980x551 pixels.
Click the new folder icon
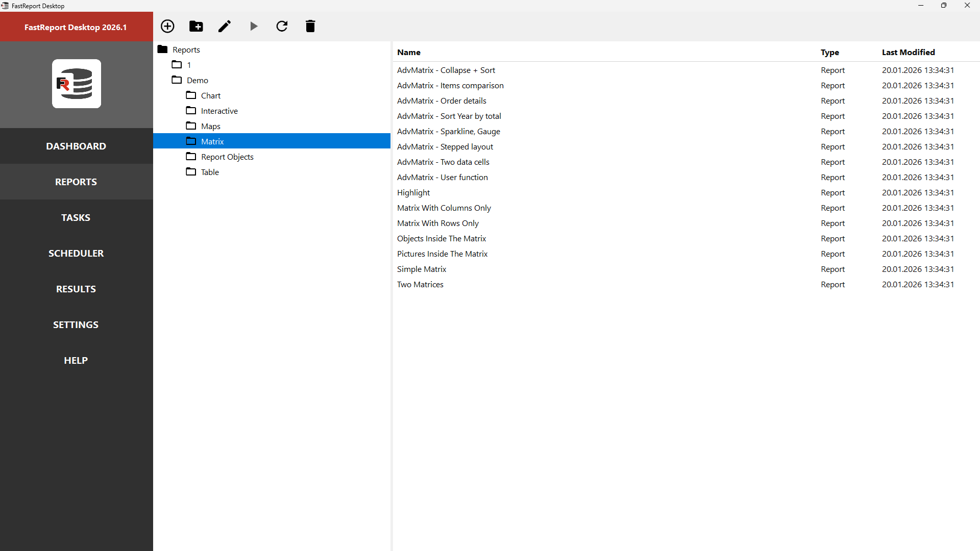196,26
